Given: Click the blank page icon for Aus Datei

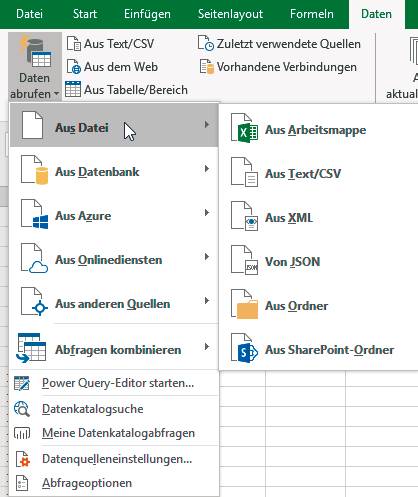Looking at the screenshot, I should coord(32,125).
